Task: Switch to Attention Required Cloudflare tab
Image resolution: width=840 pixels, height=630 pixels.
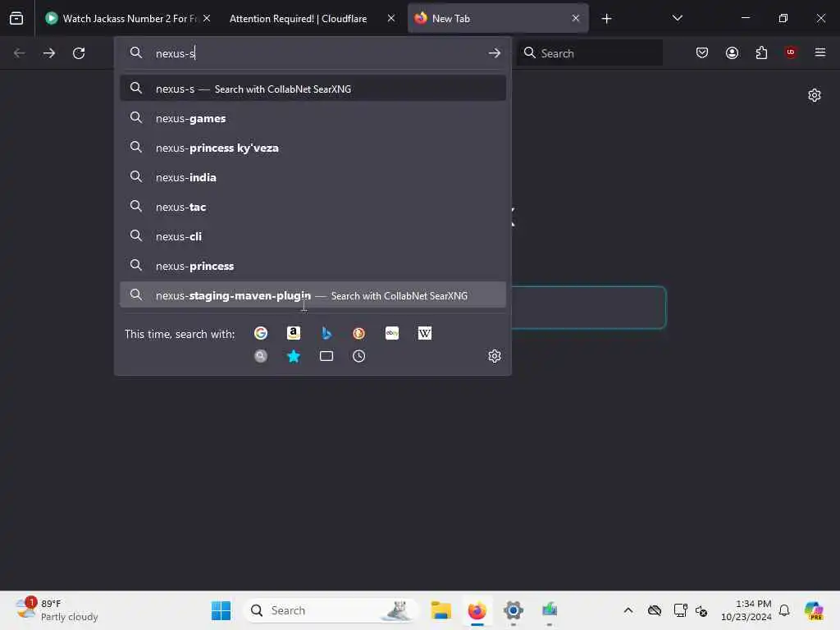Action: pyautogui.click(x=298, y=18)
